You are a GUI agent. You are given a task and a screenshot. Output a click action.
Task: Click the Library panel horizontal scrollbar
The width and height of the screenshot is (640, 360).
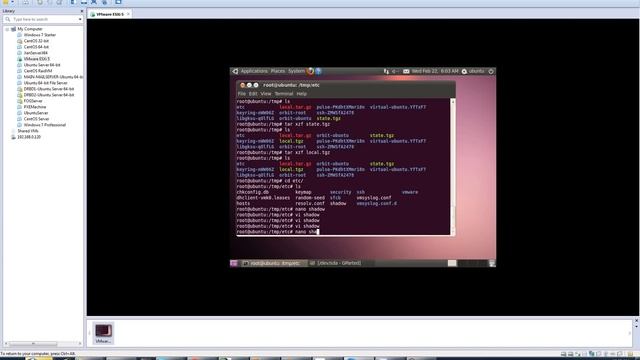coord(33,344)
